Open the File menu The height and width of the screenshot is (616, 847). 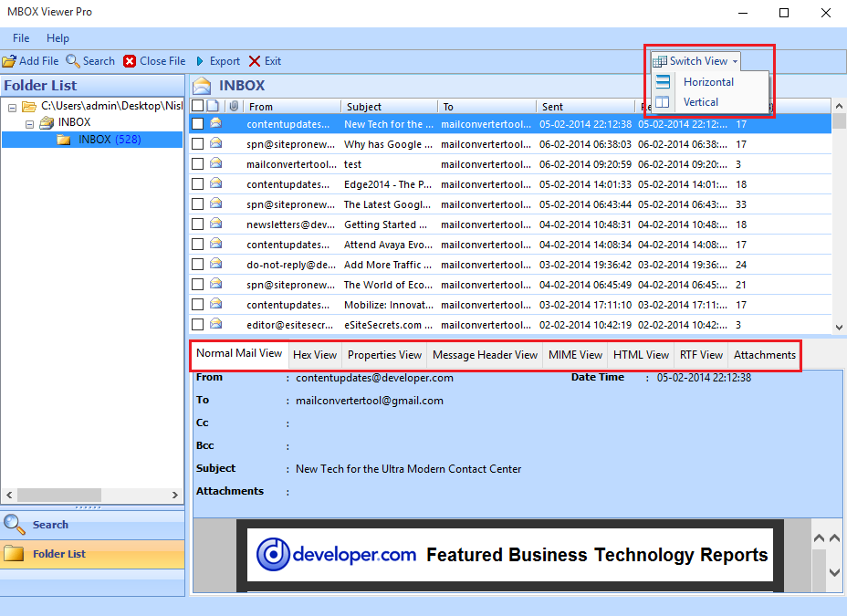(21, 38)
